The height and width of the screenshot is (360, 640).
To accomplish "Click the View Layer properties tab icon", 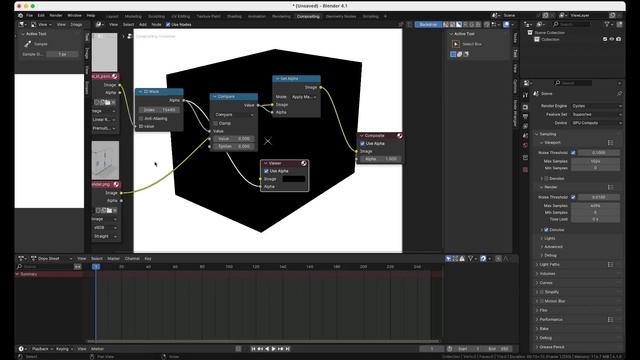I will pyautogui.click(x=525, y=126).
